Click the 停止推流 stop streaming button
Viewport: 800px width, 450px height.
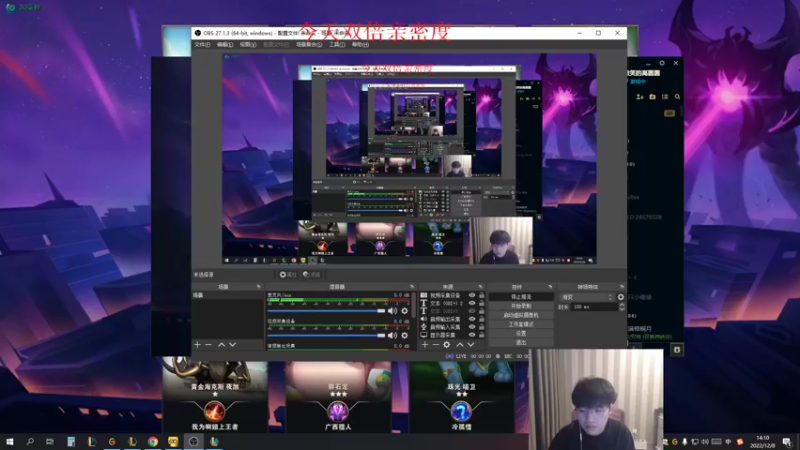click(521, 296)
